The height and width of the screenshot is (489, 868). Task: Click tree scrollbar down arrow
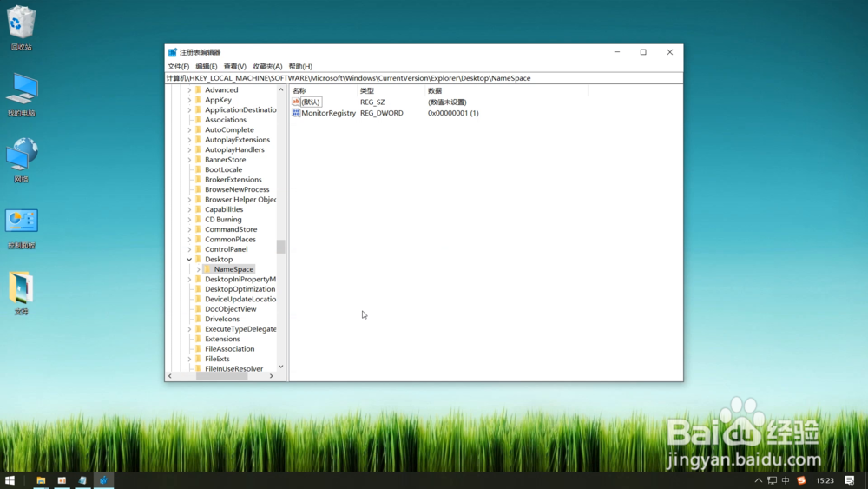coord(281,367)
